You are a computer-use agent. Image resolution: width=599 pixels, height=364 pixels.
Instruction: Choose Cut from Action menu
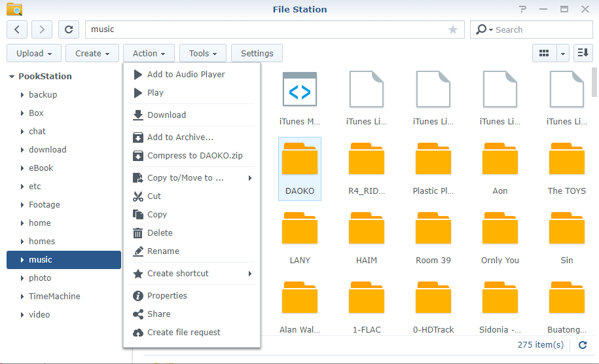[x=192, y=196]
